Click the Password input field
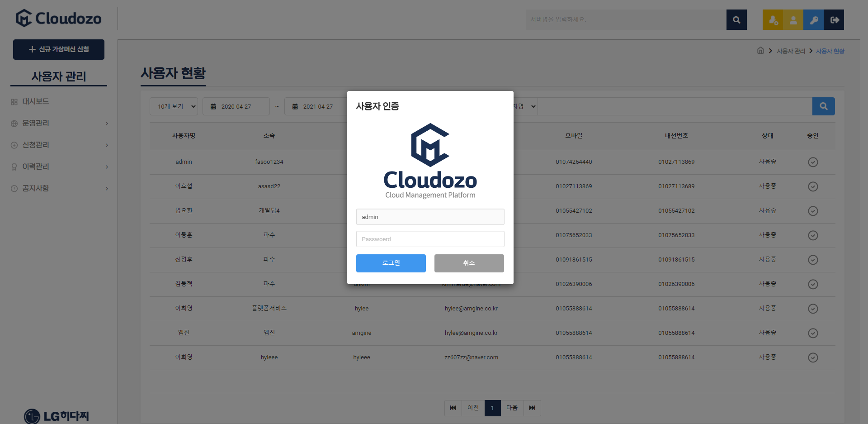 point(430,239)
